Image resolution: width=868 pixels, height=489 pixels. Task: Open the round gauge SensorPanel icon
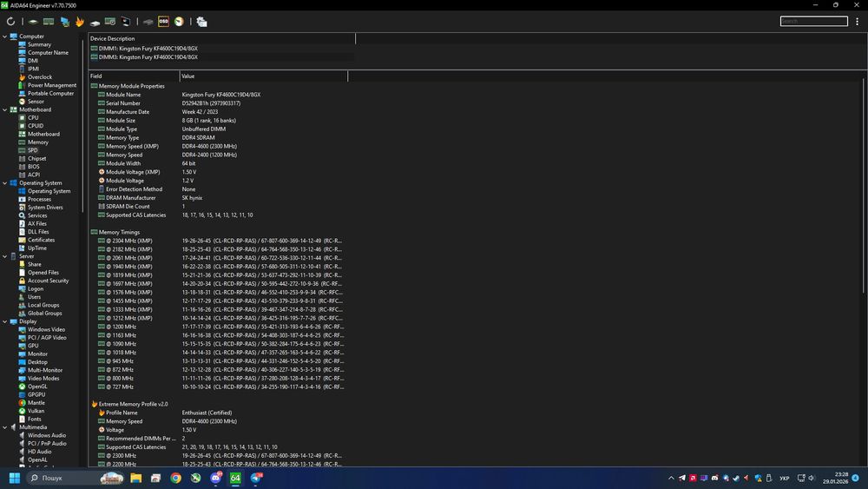tap(179, 22)
